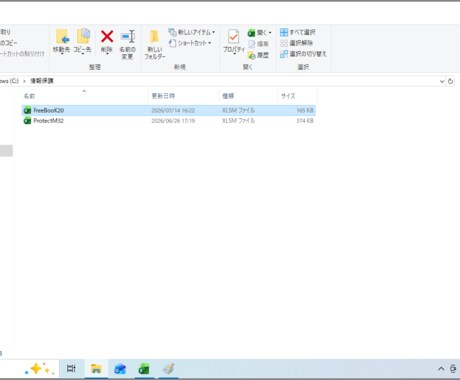This screenshot has width=460, height=380.
Task: Click the 名前の変更 (Rename) icon
Action: pos(128,36)
